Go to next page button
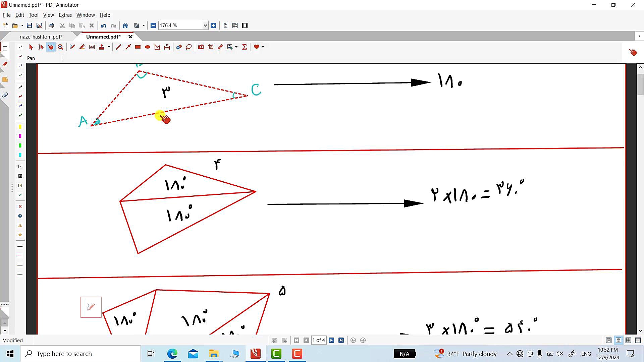The image size is (644, 362). (x=331, y=340)
